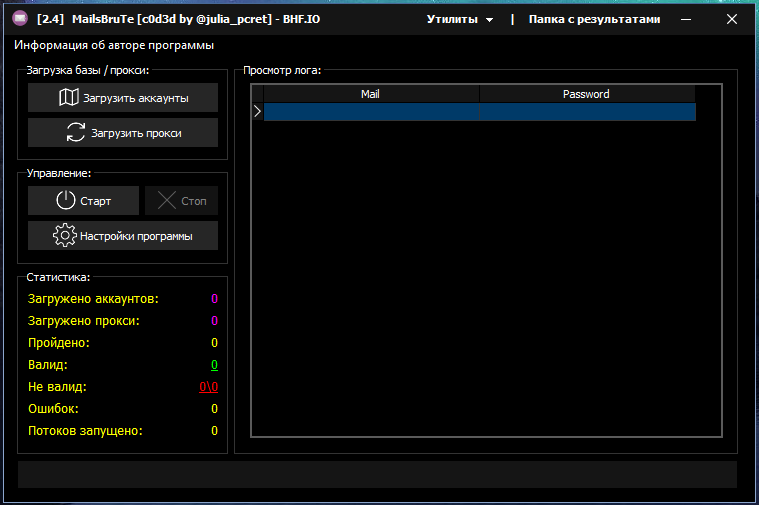Open the green underlined 0 beside Валид
The width and height of the screenshot is (759, 505).
[214, 365]
